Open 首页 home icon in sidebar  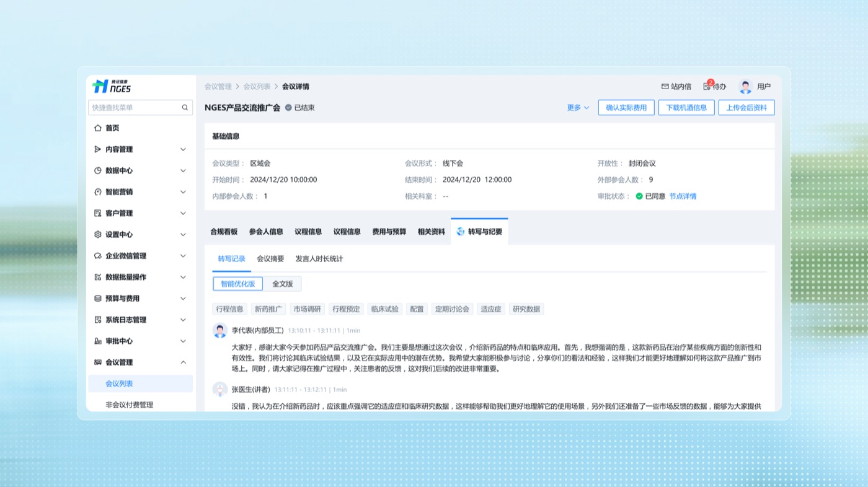pyautogui.click(x=97, y=128)
